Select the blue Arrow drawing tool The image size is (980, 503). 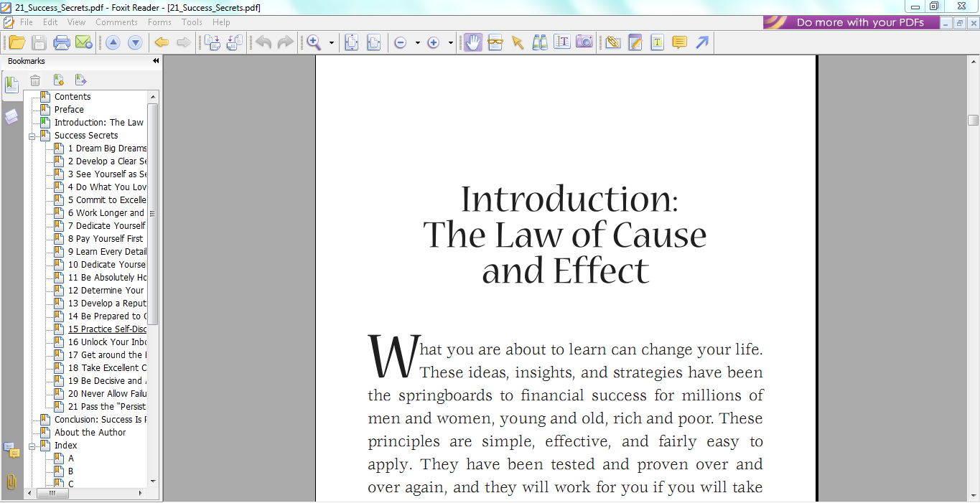pos(702,43)
